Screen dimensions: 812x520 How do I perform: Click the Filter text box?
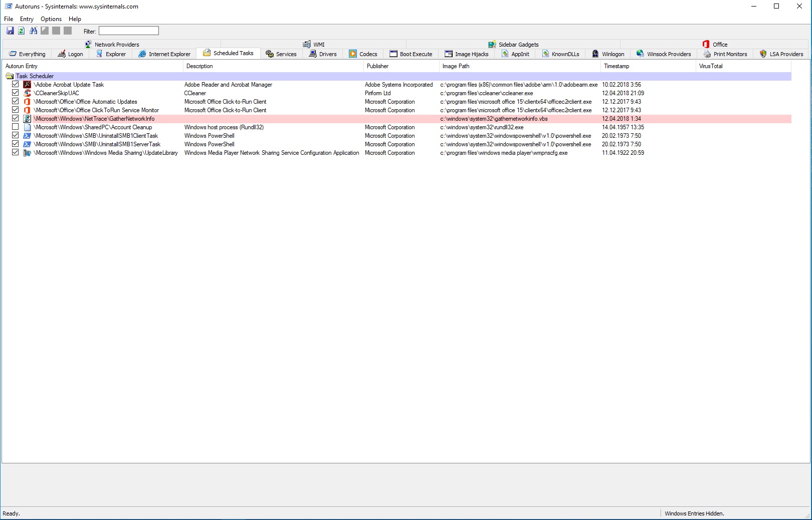click(129, 31)
